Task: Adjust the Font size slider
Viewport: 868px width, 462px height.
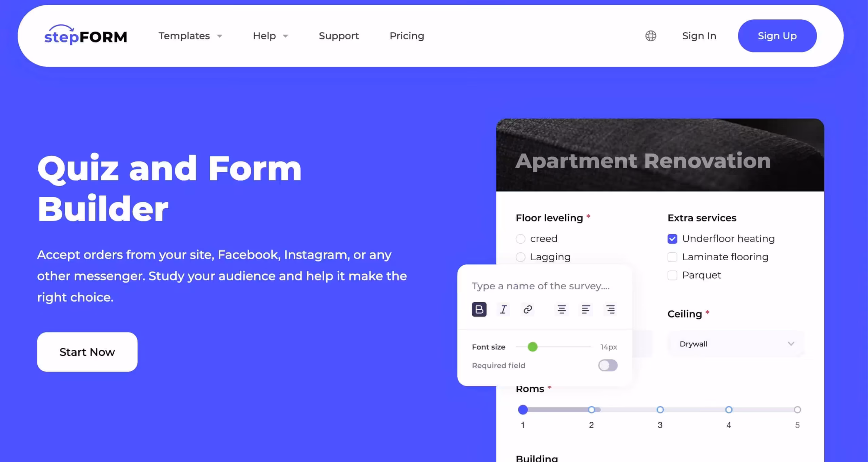Action: click(x=533, y=347)
